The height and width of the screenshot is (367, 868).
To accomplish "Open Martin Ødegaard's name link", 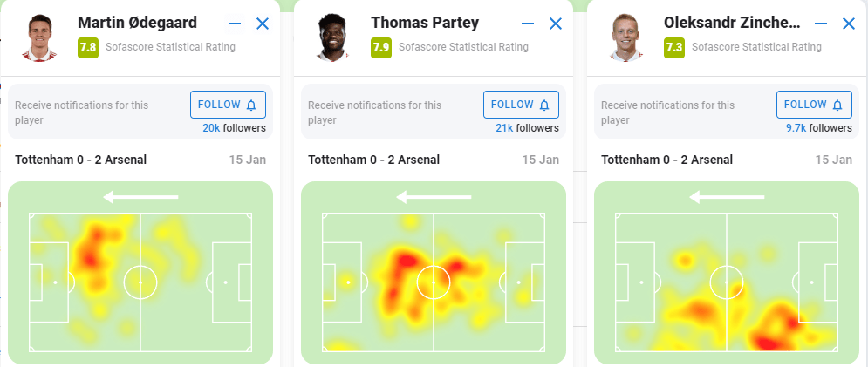I will (x=137, y=23).
